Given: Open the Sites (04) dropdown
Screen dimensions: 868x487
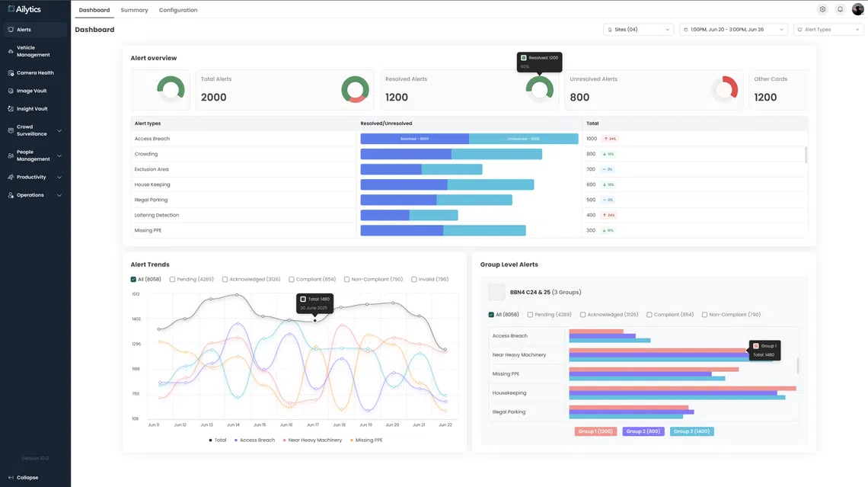Looking at the screenshot, I should 638,30.
